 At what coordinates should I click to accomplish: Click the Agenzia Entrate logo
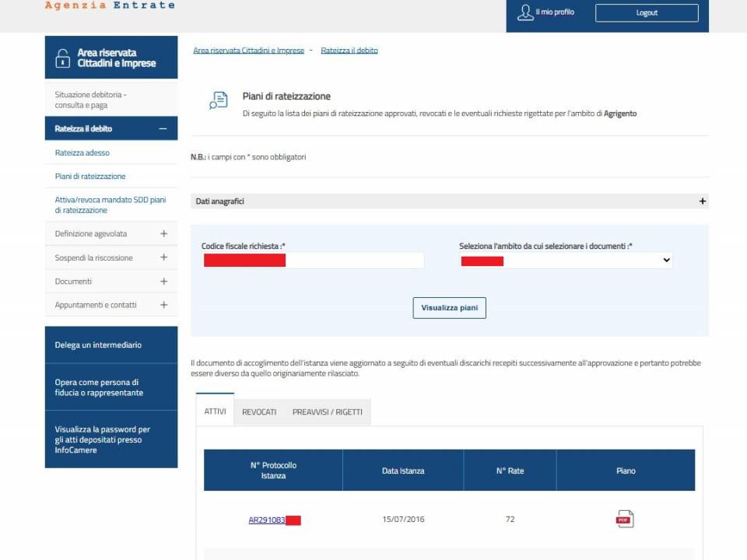point(109,6)
